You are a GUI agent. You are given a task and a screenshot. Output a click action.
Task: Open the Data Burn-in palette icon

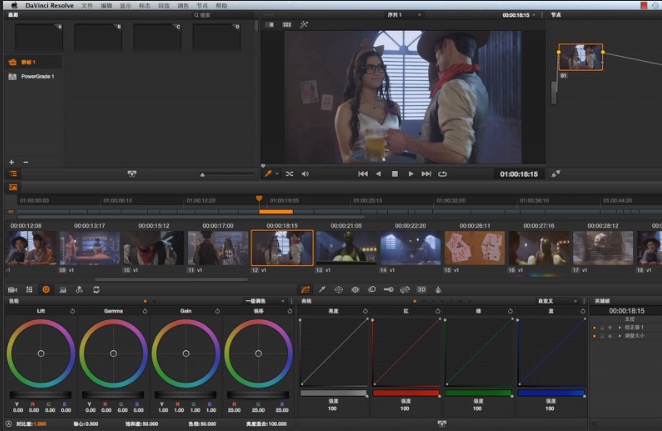(438, 290)
